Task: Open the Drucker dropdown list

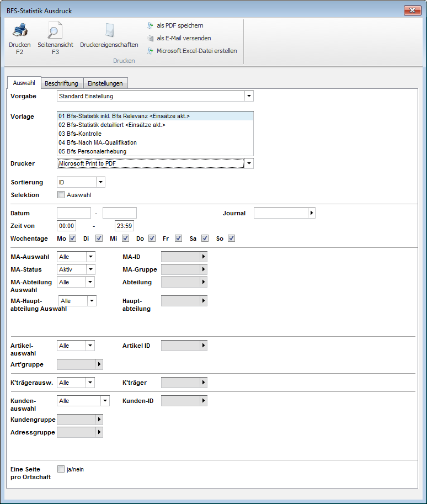Action: pos(249,163)
